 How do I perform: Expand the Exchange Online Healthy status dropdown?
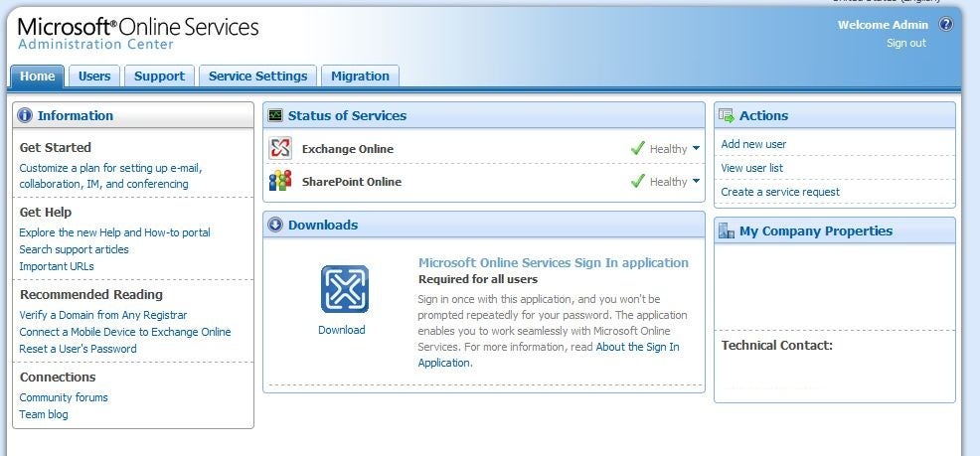point(697,149)
